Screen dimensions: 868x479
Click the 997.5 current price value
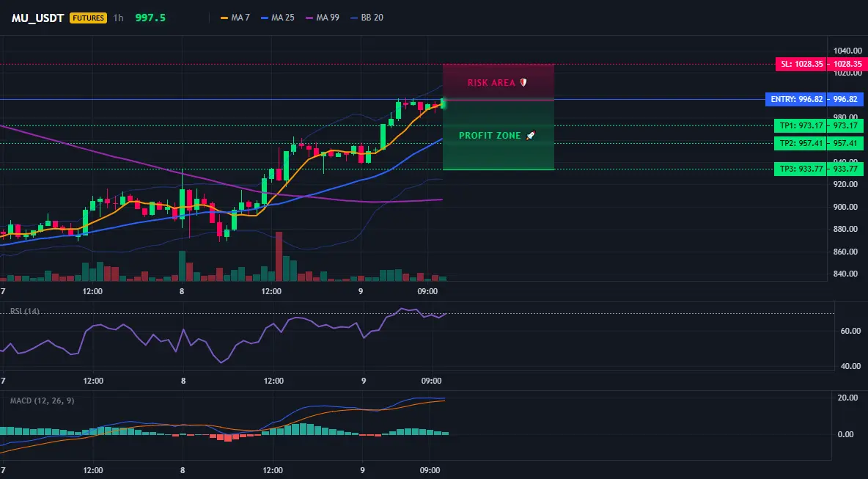tap(150, 18)
